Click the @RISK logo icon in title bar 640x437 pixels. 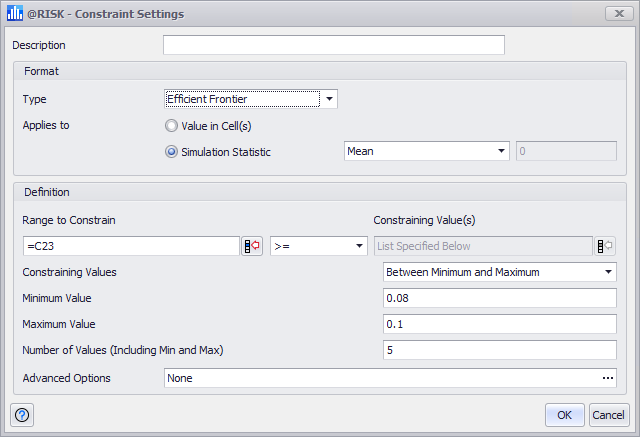tap(14, 14)
